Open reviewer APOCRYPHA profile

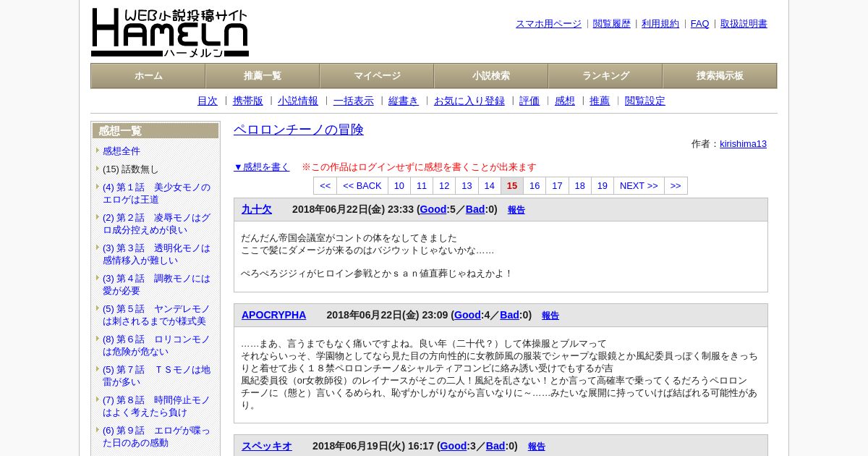coord(274,315)
